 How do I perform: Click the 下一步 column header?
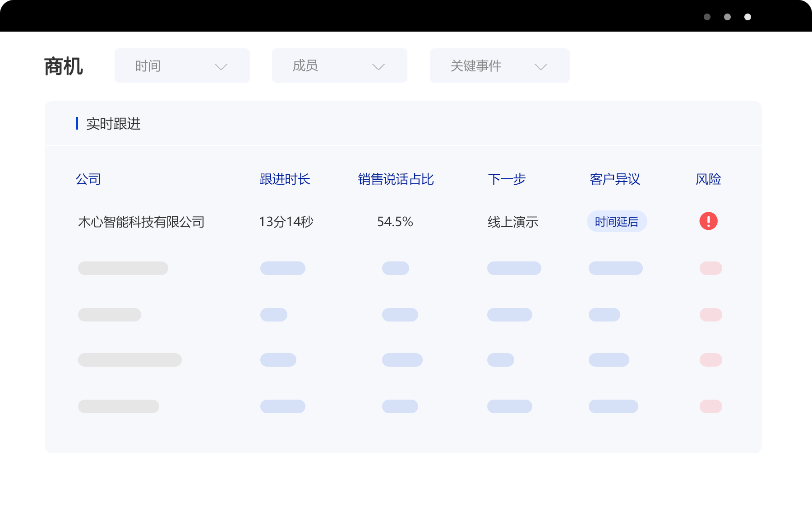point(507,179)
